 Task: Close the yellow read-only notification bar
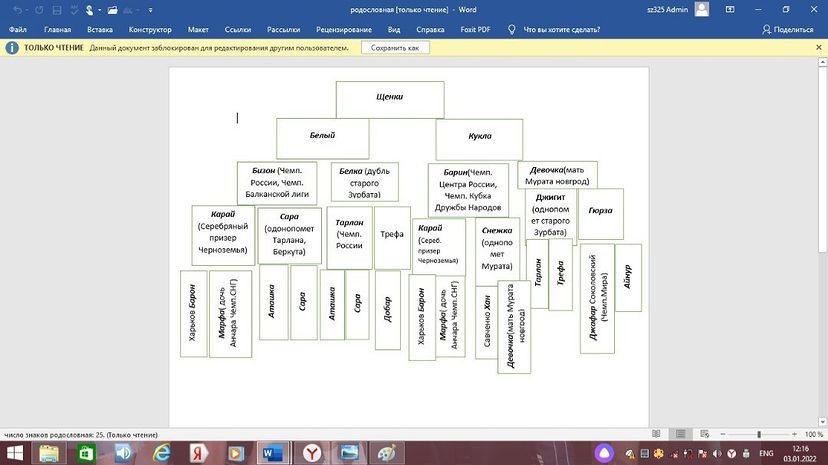818,48
